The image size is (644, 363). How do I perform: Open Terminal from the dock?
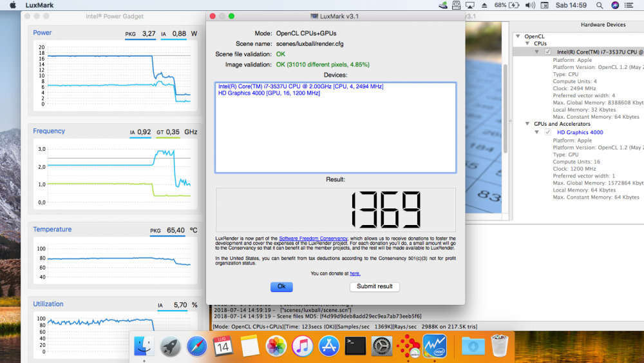point(355,346)
